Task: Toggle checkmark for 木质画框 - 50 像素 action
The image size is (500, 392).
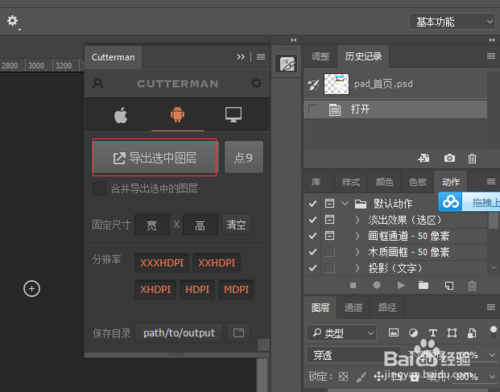Action: 313,252
